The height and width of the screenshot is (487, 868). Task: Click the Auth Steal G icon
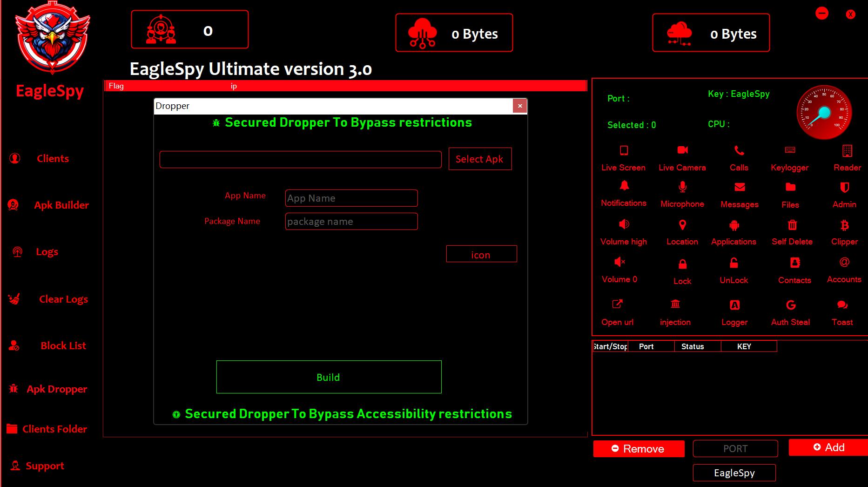click(x=791, y=305)
